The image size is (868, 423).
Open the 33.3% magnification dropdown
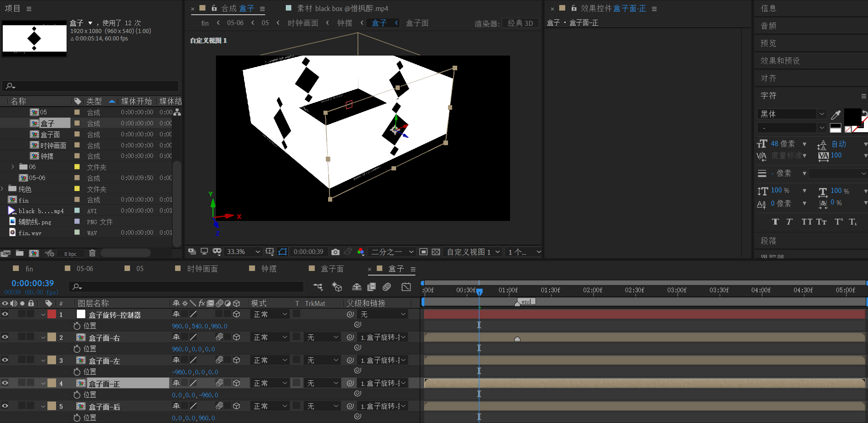point(243,252)
